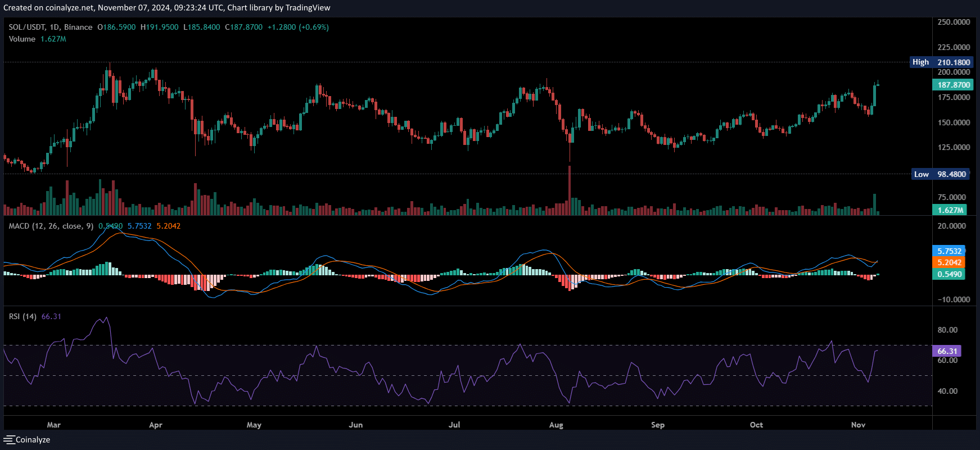This screenshot has width=980, height=450.
Task: Click the RSI axis tag 66.31
Action: click(947, 351)
